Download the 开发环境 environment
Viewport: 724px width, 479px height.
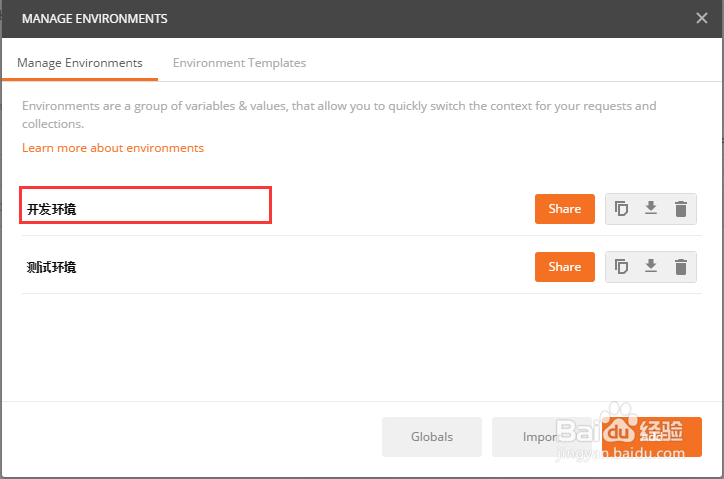[x=651, y=209]
